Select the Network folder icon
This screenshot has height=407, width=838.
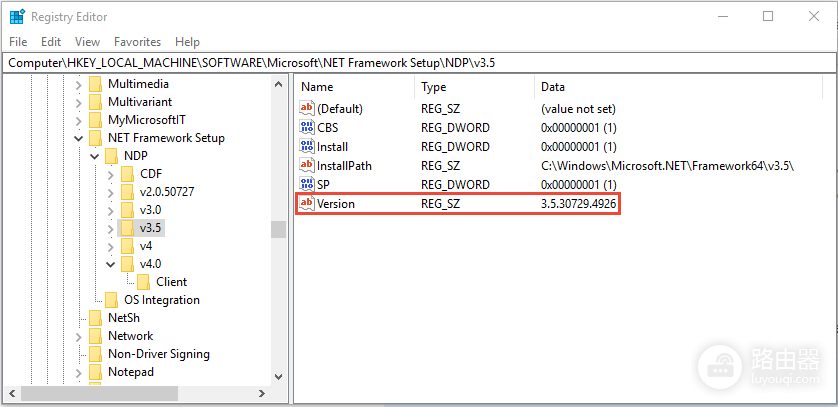pyautogui.click(x=95, y=336)
